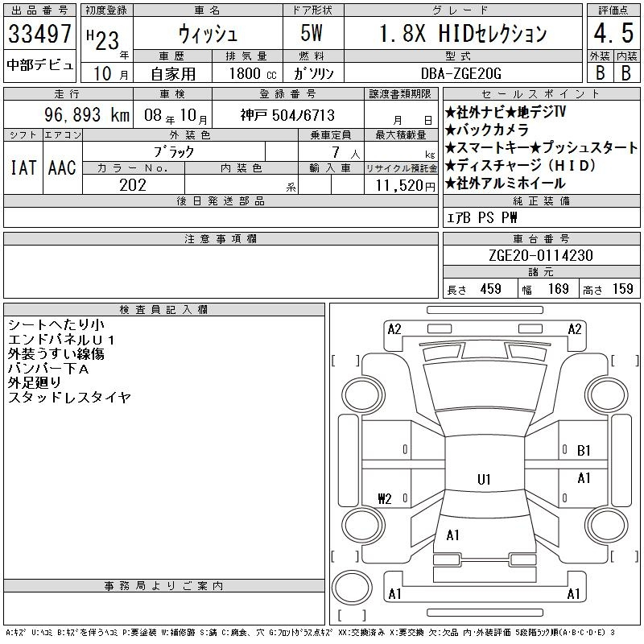Viewport: 644px width, 644px height.
Task: Select the U1 mark on the car roof
Action: [485, 479]
